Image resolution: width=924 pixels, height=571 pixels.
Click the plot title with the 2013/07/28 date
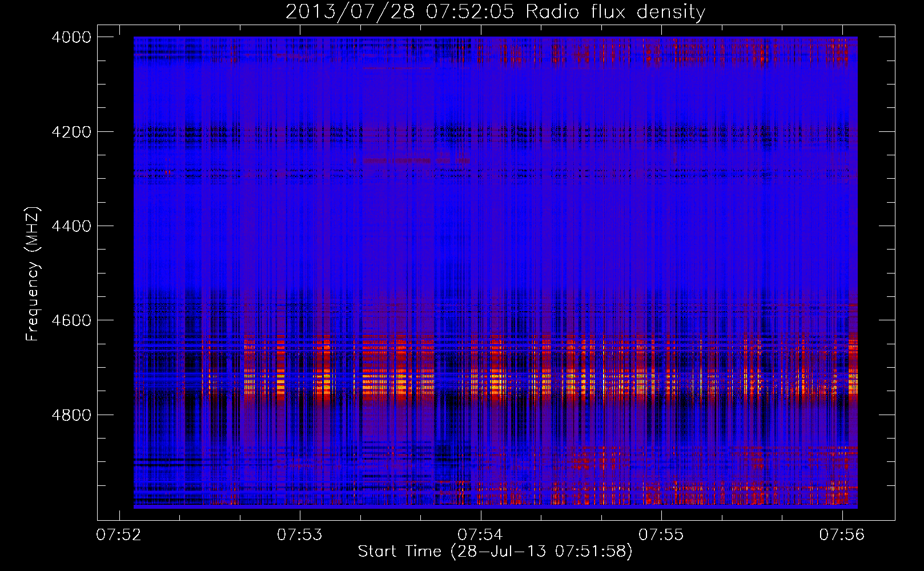495,12
